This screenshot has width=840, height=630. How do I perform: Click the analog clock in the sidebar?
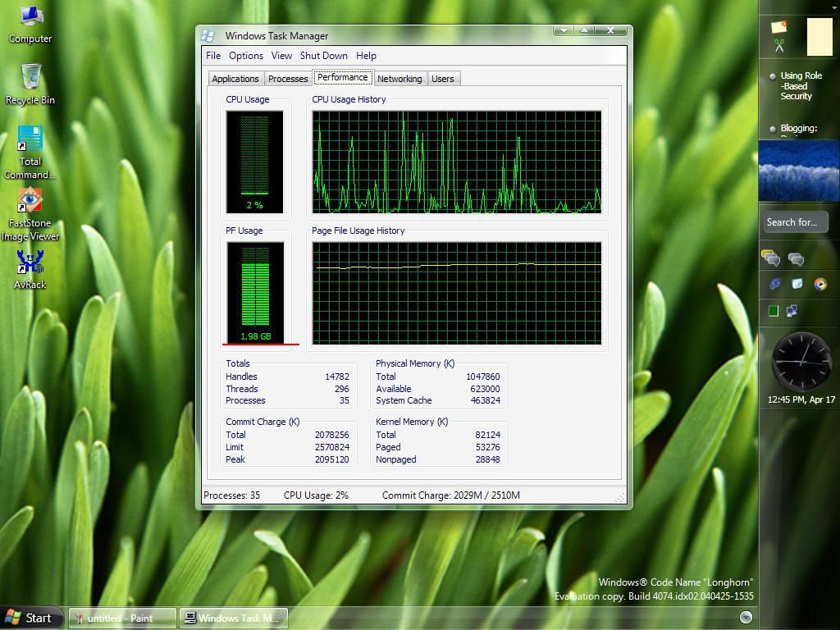[x=802, y=361]
